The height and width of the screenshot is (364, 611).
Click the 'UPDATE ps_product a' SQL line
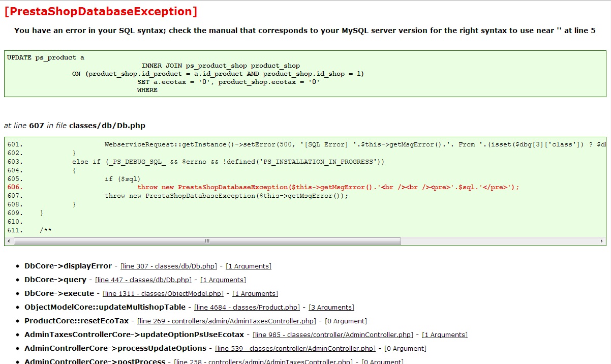click(x=46, y=57)
